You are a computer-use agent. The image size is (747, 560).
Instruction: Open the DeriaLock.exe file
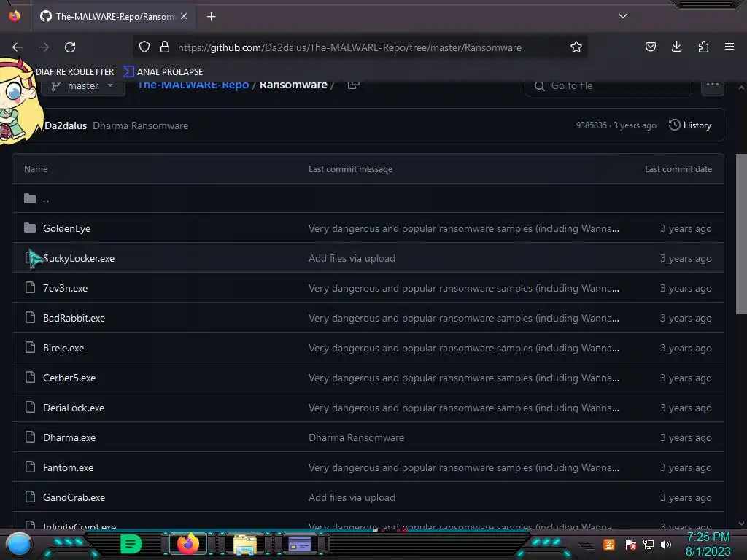coord(74,408)
